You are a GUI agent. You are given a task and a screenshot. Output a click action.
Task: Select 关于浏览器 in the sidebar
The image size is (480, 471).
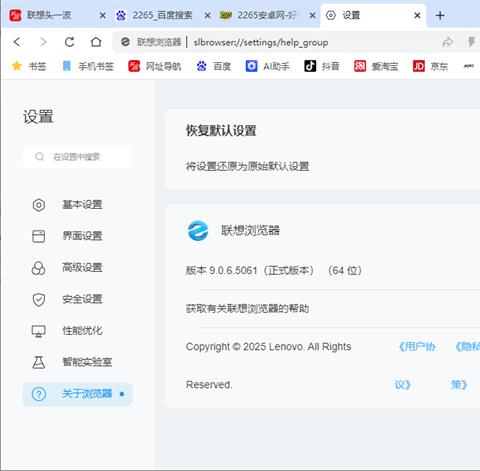point(77,394)
